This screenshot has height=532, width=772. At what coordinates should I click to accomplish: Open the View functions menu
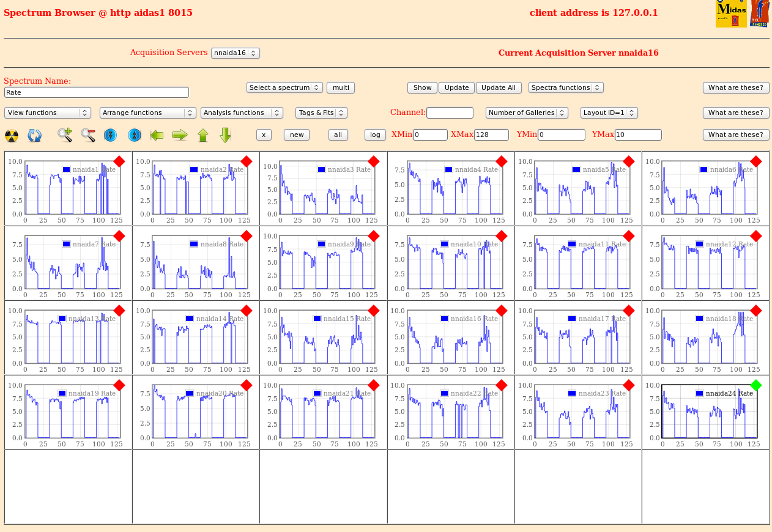48,113
